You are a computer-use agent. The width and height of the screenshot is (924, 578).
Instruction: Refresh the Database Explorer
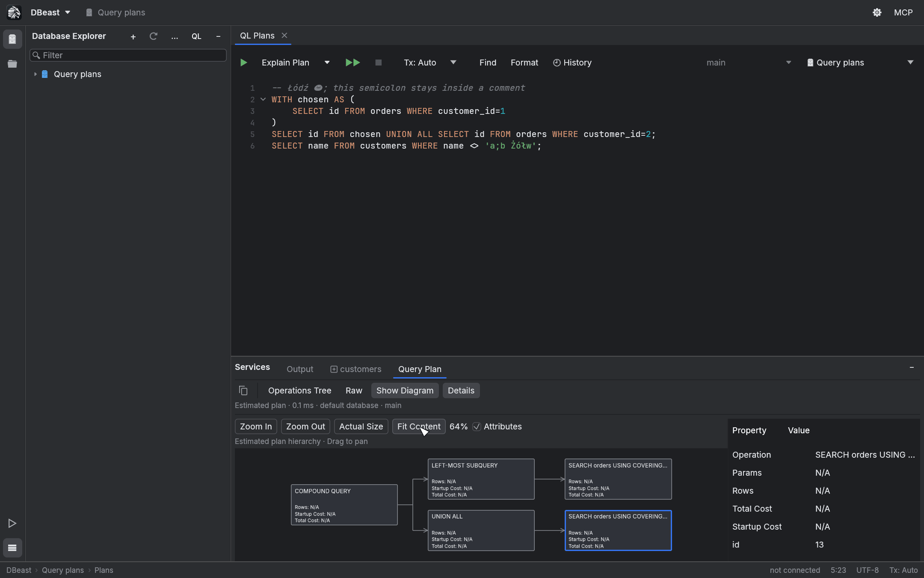coord(154,36)
